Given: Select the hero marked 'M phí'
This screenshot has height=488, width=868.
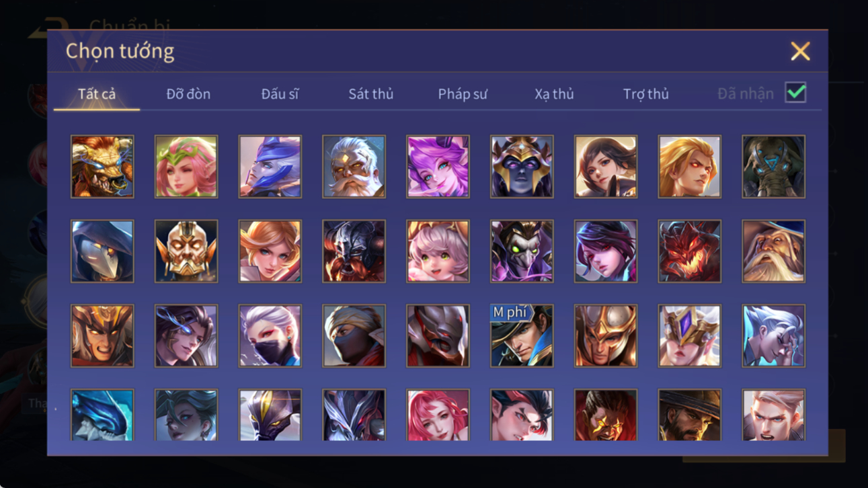Looking at the screenshot, I should (522, 336).
